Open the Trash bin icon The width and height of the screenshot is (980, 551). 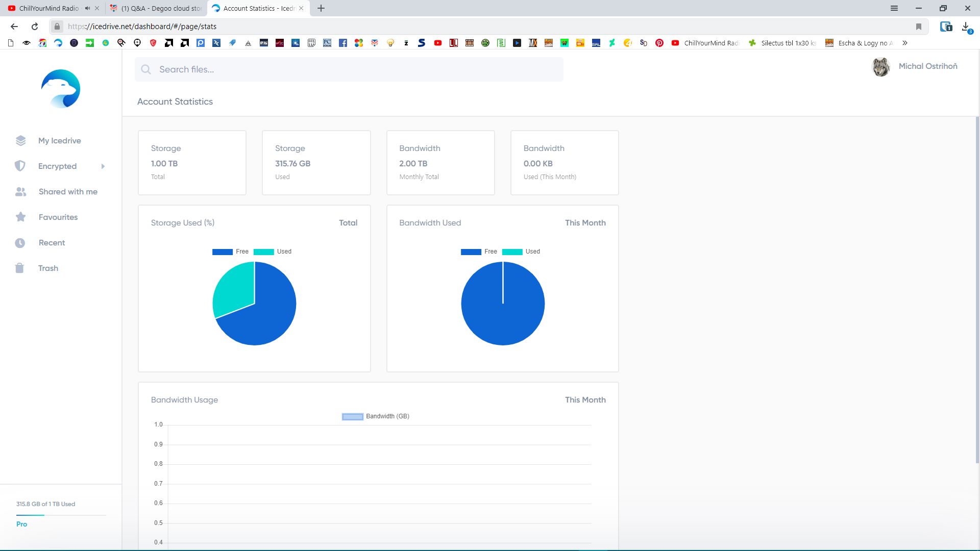pos(19,268)
